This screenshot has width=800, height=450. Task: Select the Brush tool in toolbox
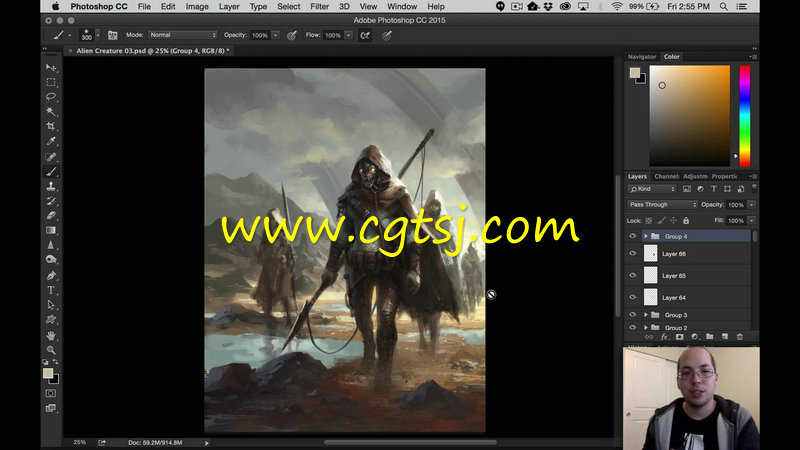pos(51,171)
